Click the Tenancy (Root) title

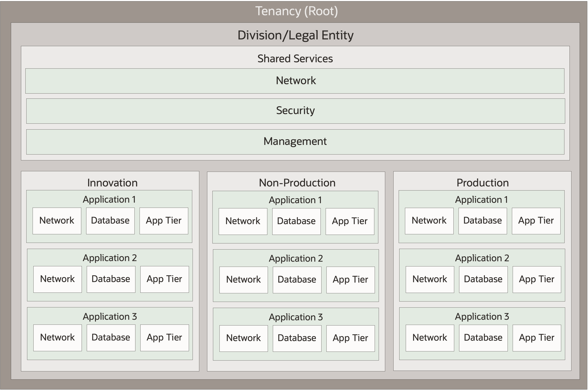296,11
